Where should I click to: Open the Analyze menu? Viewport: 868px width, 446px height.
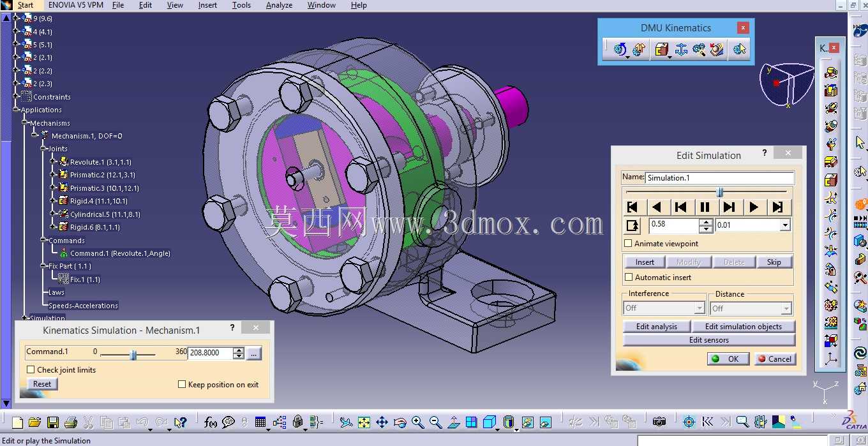(x=279, y=5)
